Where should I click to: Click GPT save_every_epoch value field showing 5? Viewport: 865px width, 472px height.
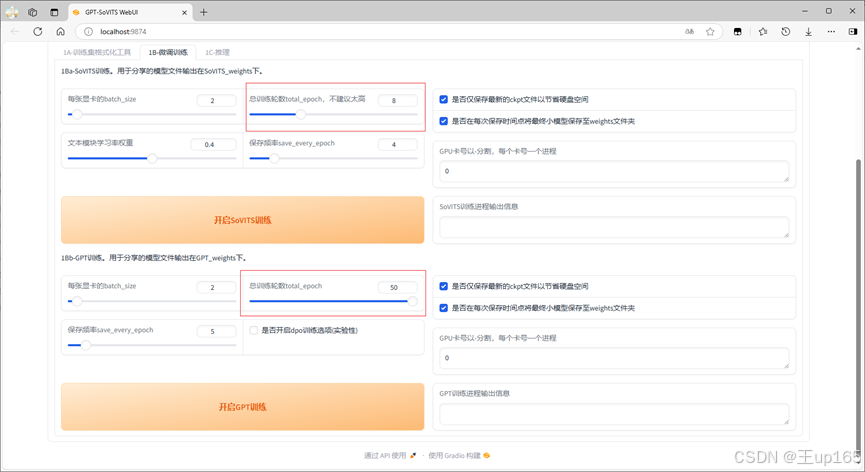216,331
